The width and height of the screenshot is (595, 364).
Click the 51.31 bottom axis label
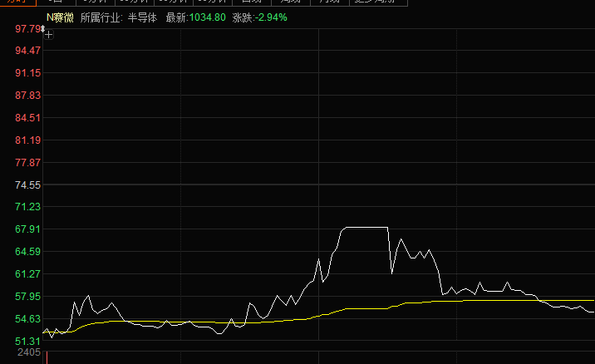point(28,342)
